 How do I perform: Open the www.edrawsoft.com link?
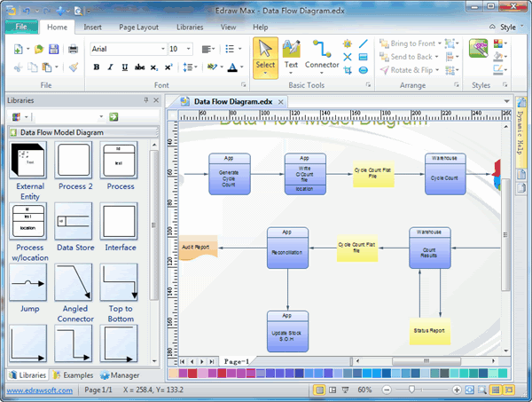point(39,390)
